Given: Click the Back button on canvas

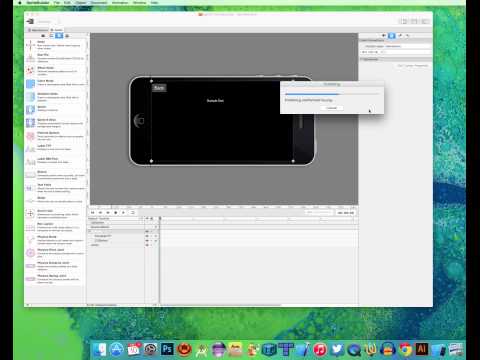Looking at the screenshot, I should (159, 88).
